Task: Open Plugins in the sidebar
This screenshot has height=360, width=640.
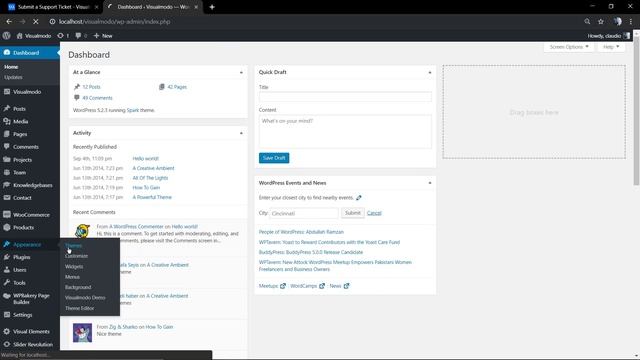Action: coord(22,257)
